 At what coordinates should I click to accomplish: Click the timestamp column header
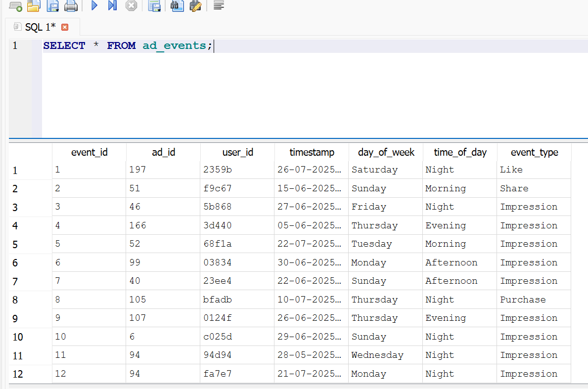pyautogui.click(x=312, y=152)
